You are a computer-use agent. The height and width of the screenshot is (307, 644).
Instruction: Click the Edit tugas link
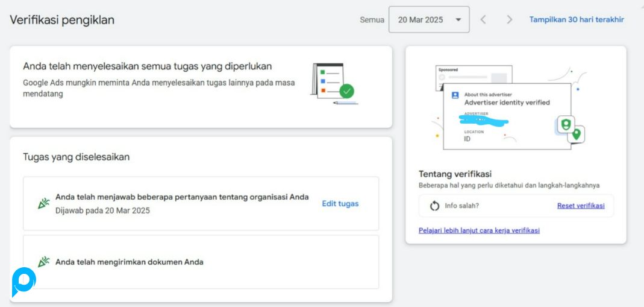340,204
